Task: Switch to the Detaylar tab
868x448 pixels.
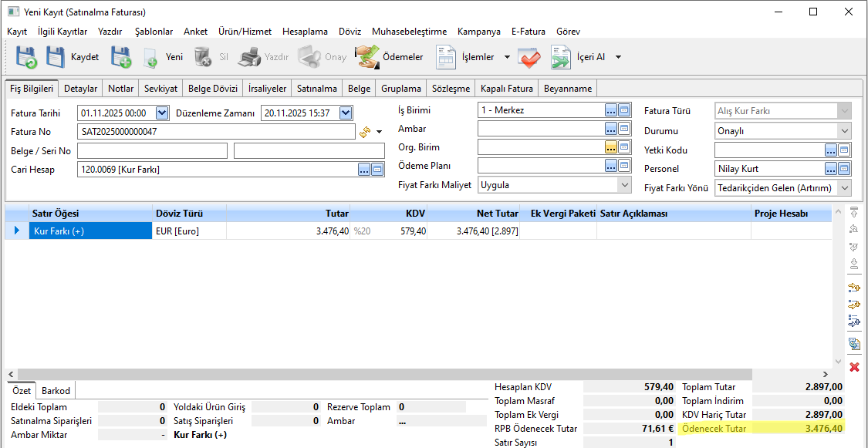Action: [x=80, y=89]
